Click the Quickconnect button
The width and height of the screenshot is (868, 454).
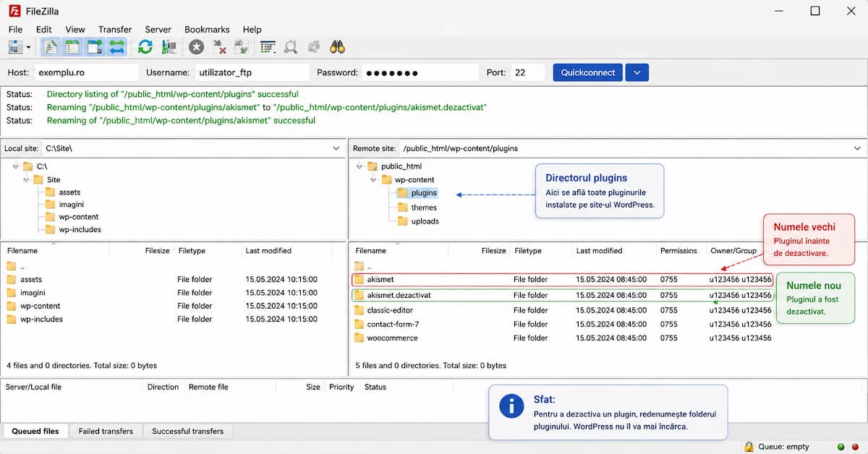[x=587, y=72]
